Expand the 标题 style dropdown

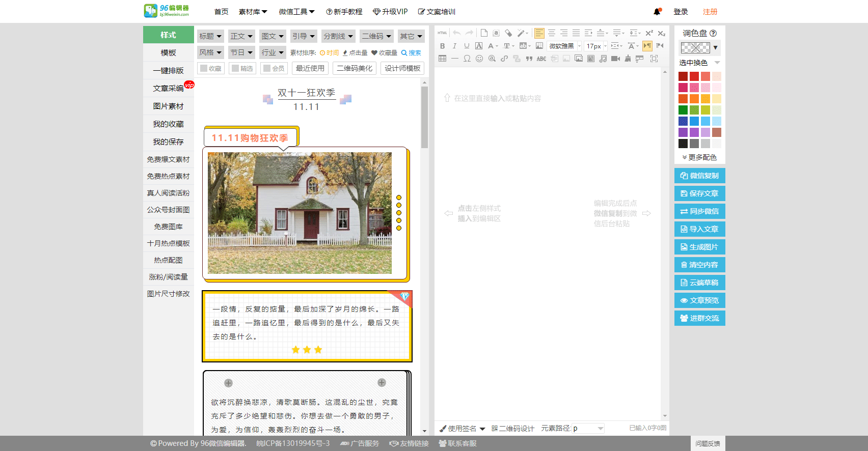[x=210, y=36]
